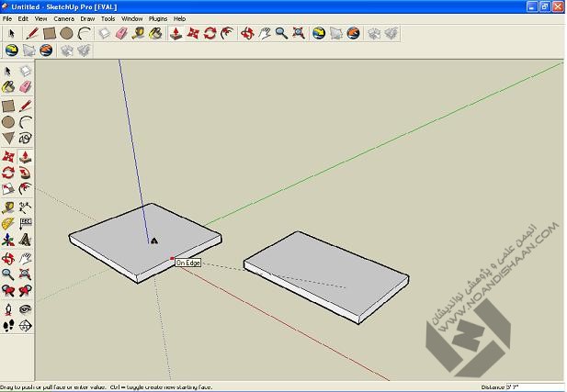Choose the Dimension tool
Viewport: 567px width, 392px height.
(26, 207)
